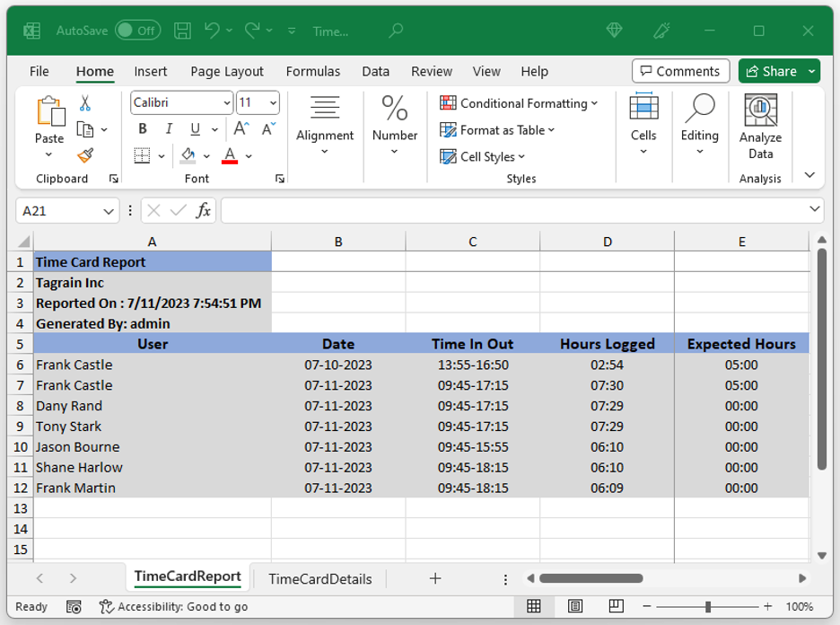Open the Calibri font name dropdown
The height and width of the screenshot is (625, 840).
click(x=227, y=103)
